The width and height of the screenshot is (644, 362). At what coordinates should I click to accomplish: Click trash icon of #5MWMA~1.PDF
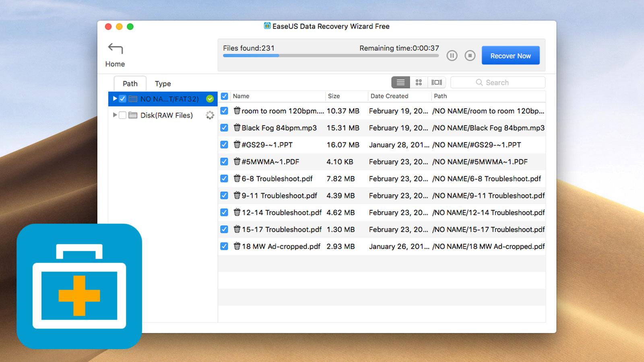[237, 161]
